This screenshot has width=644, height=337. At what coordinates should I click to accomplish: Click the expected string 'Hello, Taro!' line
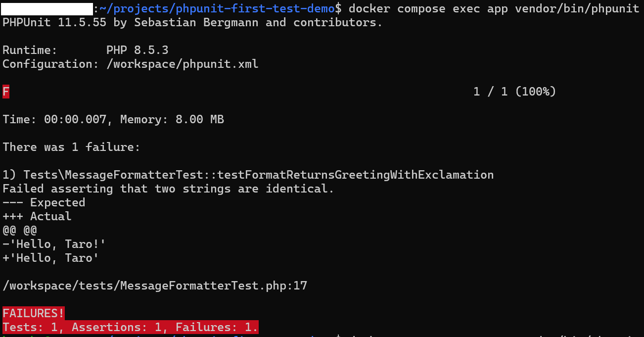click(x=54, y=244)
